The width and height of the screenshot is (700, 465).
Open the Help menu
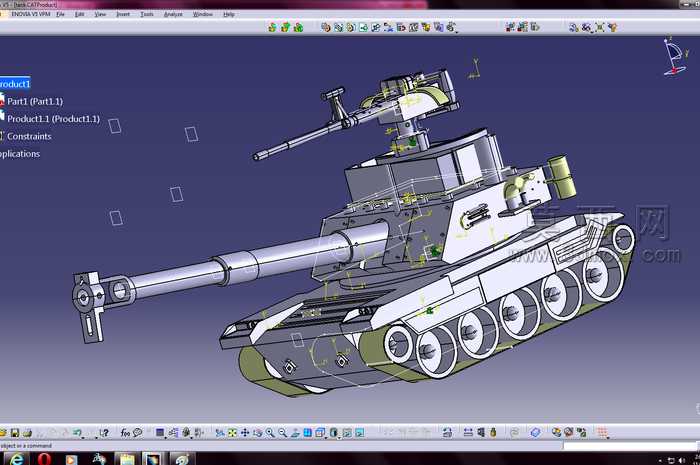[229, 14]
